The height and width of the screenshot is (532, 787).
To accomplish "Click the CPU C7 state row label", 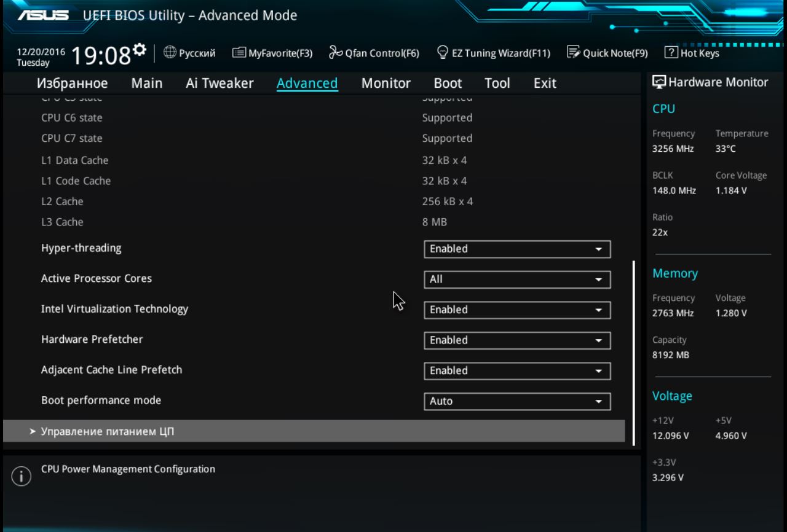I will [x=72, y=138].
